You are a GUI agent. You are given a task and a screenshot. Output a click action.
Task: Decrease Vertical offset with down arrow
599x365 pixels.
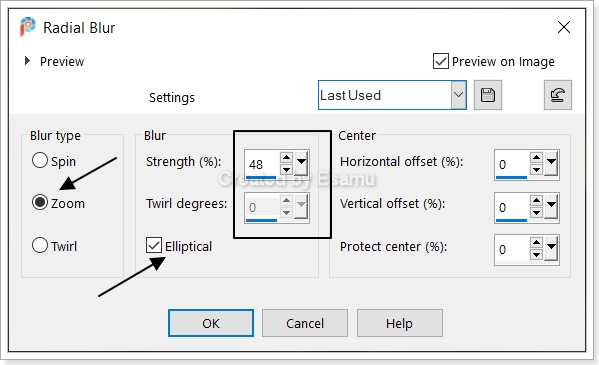click(536, 212)
